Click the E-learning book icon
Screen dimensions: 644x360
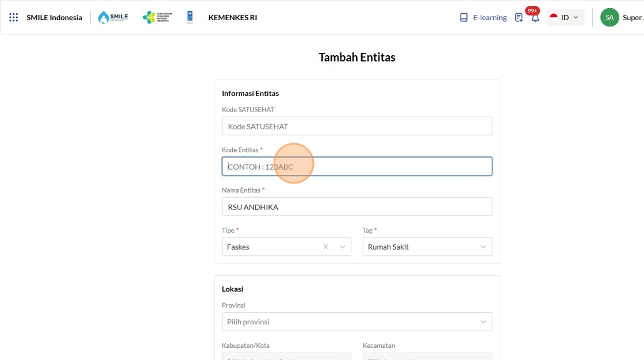[464, 17]
